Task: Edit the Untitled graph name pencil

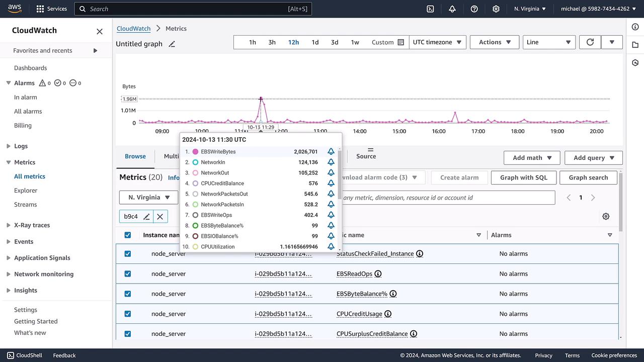Action: 172,44
